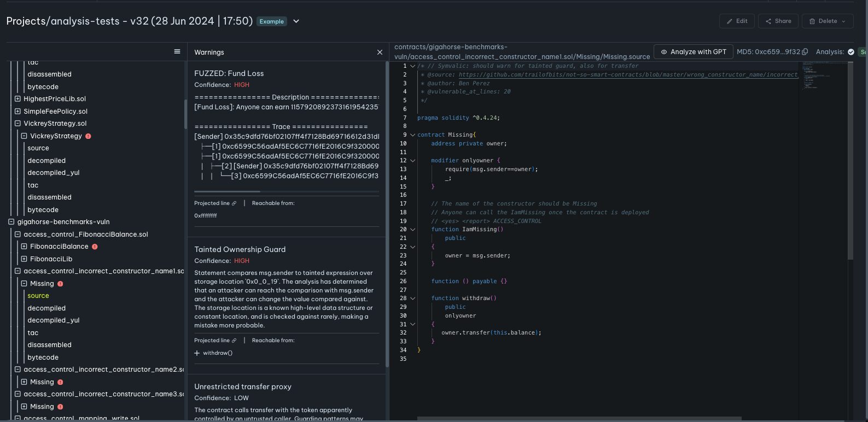Viewport: 868px width, 422px height.
Task: Fold the onlyowner modifier at line 12
Action: coord(412,161)
